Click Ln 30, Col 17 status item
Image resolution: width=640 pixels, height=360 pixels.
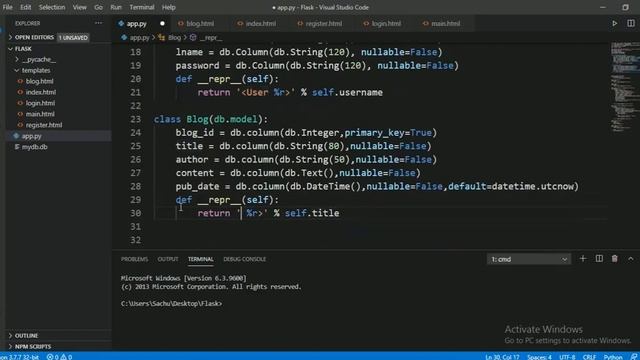pos(502,357)
